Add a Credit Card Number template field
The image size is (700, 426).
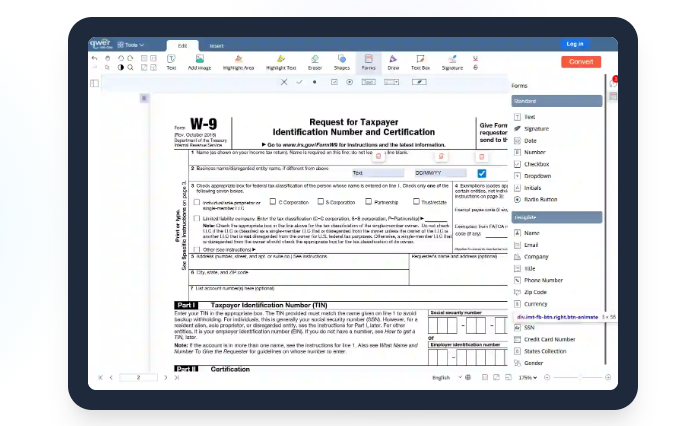pyautogui.click(x=545, y=339)
